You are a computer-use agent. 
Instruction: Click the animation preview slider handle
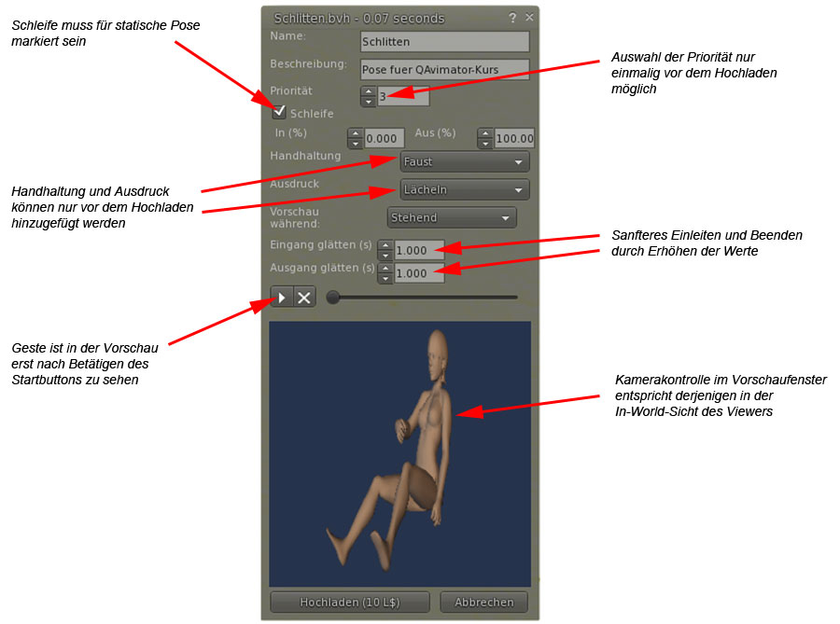(x=333, y=298)
